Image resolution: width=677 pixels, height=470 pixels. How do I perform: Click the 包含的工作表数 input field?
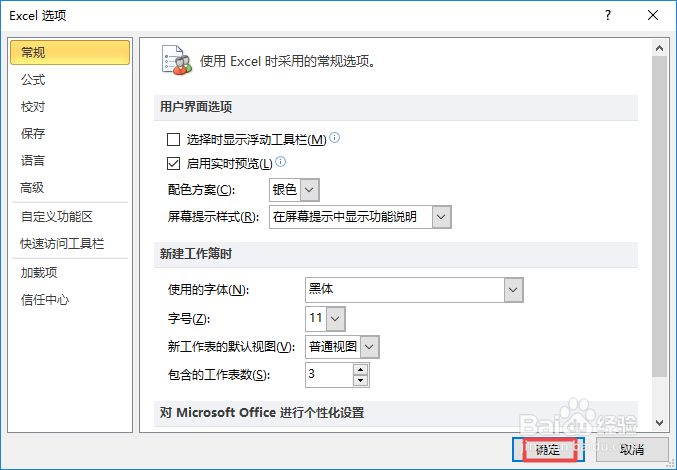click(329, 375)
